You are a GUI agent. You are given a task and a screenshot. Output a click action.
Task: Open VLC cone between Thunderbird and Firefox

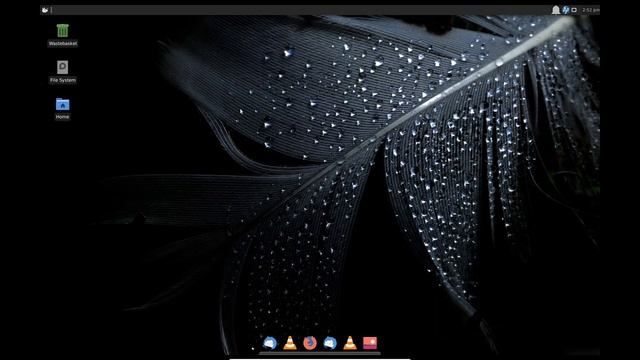[290, 343]
